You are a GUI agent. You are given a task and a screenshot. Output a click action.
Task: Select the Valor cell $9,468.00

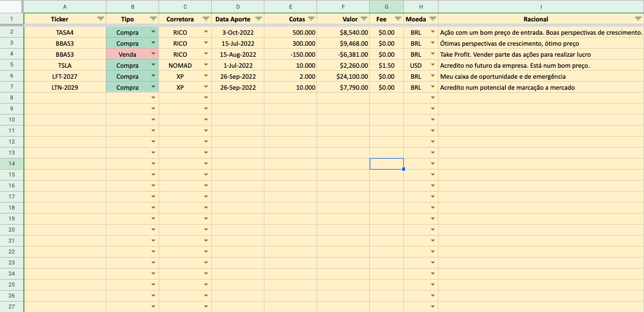click(x=343, y=43)
